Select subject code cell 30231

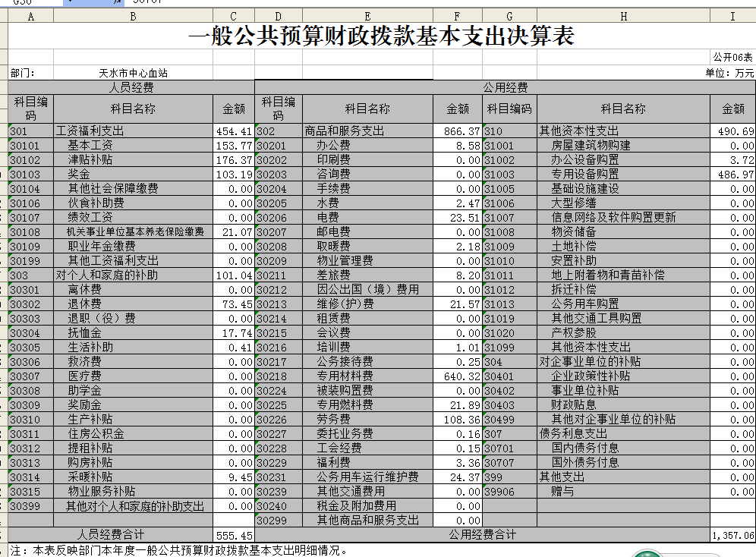coord(278,477)
